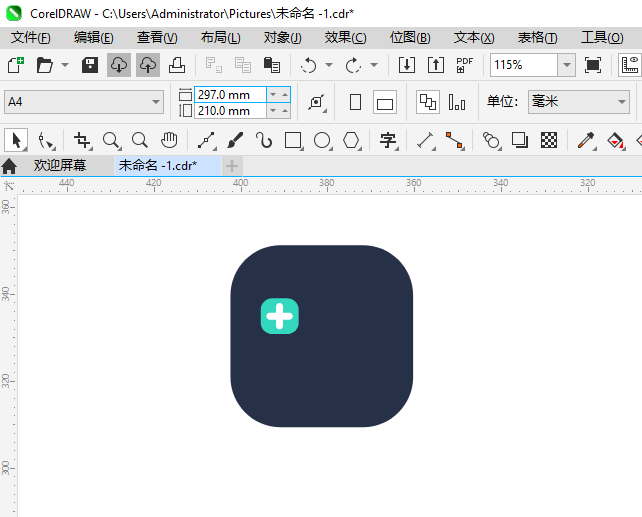Redo the last action
This screenshot has width=642, height=517.
[353, 65]
